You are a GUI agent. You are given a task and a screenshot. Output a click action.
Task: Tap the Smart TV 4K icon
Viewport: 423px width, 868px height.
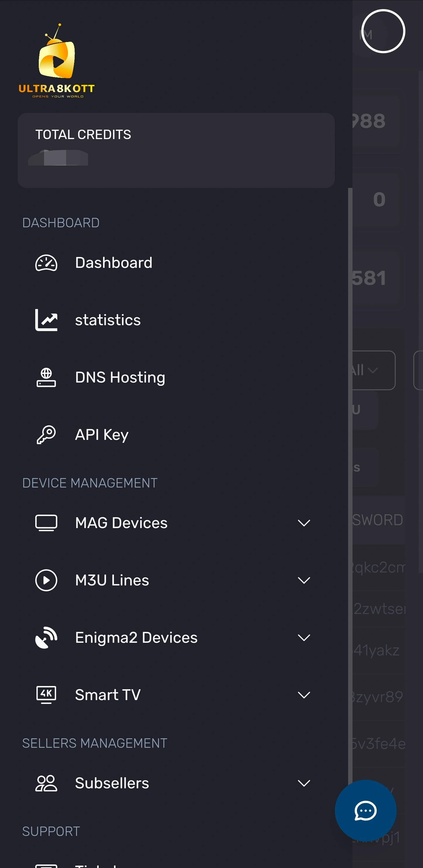[x=46, y=695]
